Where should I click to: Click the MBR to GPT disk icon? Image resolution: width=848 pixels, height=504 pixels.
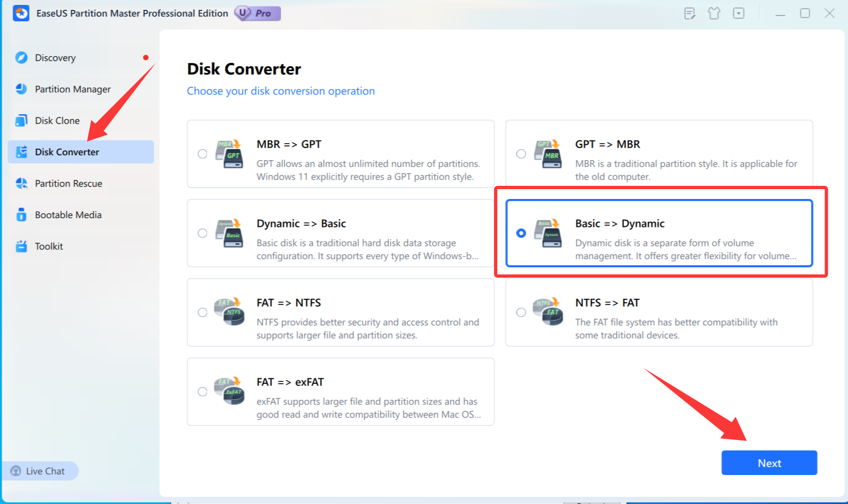pos(230,154)
